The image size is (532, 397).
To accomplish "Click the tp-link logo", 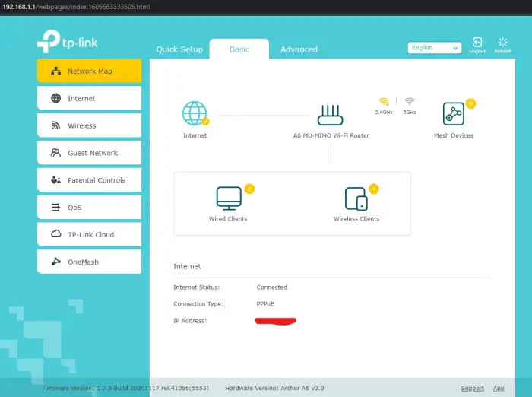I will (68, 42).
